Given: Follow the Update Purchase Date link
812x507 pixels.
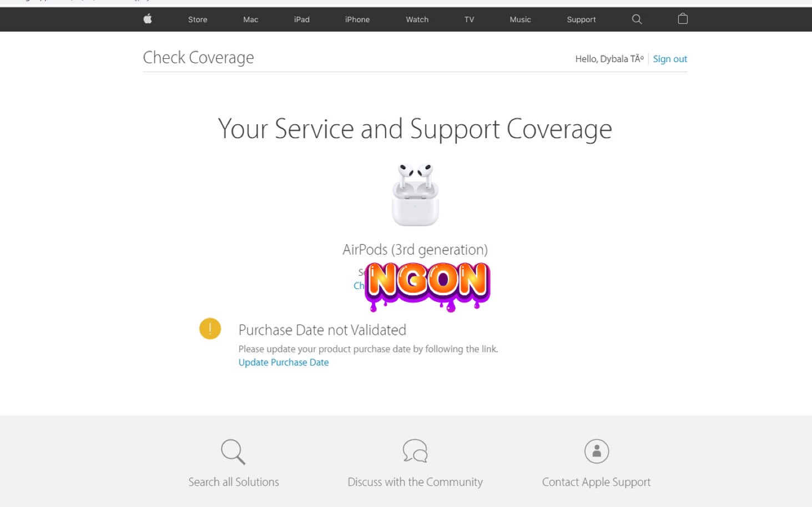Looking at the screenshot, I should point(284,362).
